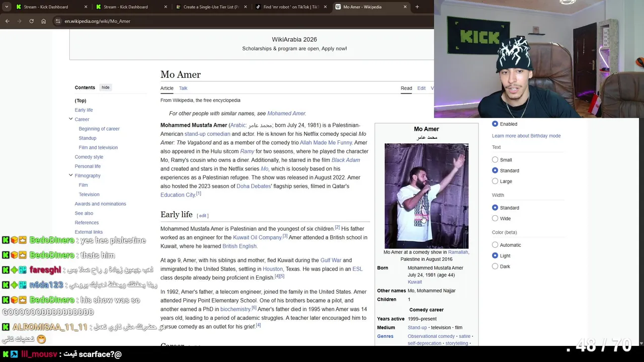644x362 pixels.
Task: Open Comedy style in Contents
Action: [89, 157]
